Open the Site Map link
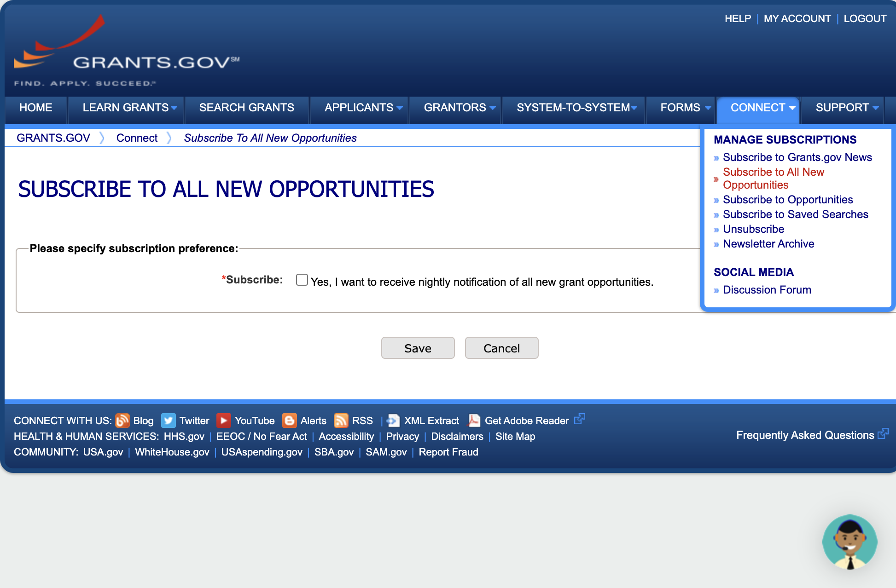Viewport: 896px width, 588px height. (515, 436)
